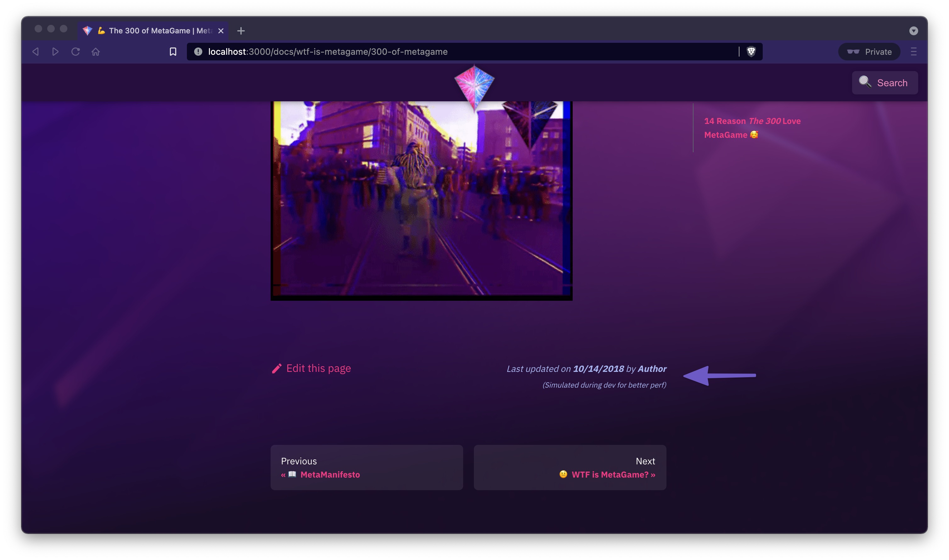
Task: Open the browser hamburger menu
Action: (x=913, y=52)
